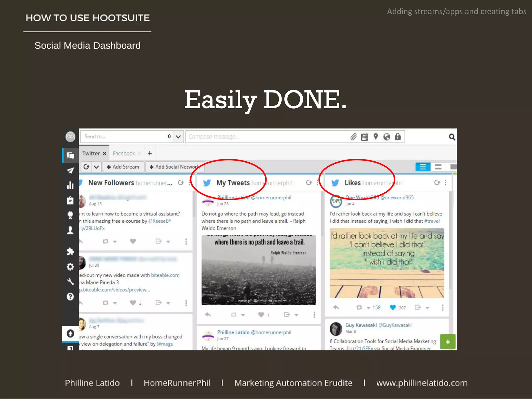
Task: Open the Campaigns badge icon
Action: coord(70,215)
